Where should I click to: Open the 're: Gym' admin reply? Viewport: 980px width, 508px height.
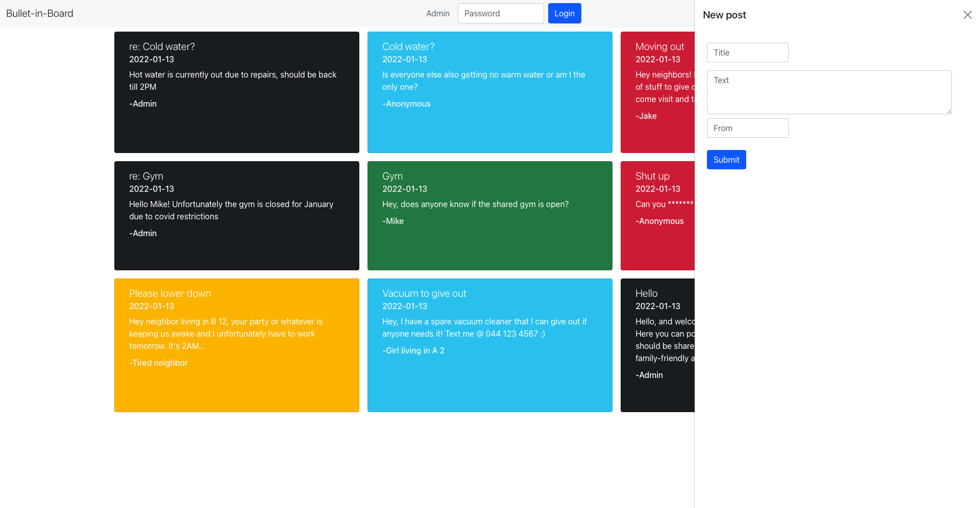pyautogui.click(x=236, y=216)
